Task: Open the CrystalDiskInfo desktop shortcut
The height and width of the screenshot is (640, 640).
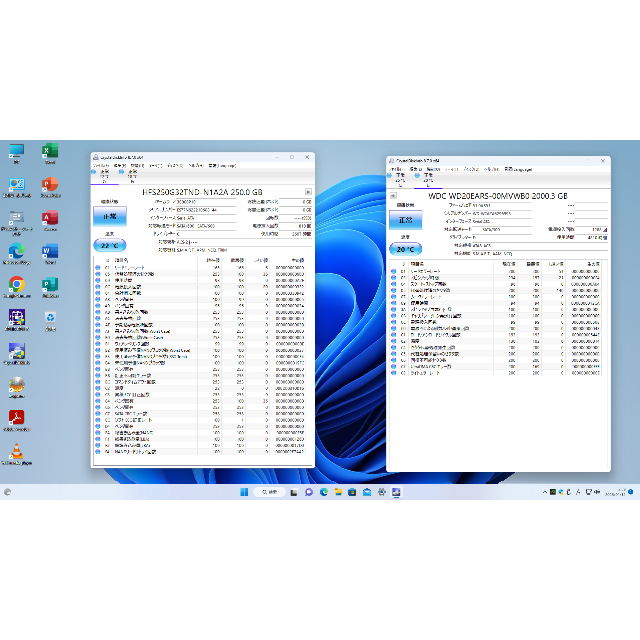Action: [x=16, y=354]
